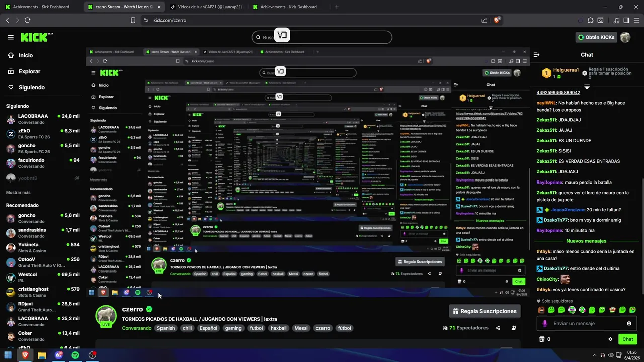Select the Messi tag
This screenshot has height=362, width=644.
[x=301, y=328]
